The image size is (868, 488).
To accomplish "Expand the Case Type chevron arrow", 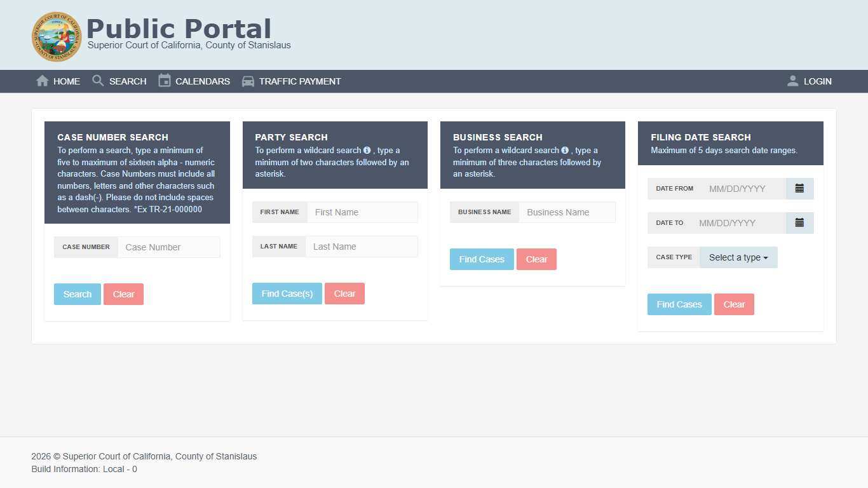I will 764,257.
